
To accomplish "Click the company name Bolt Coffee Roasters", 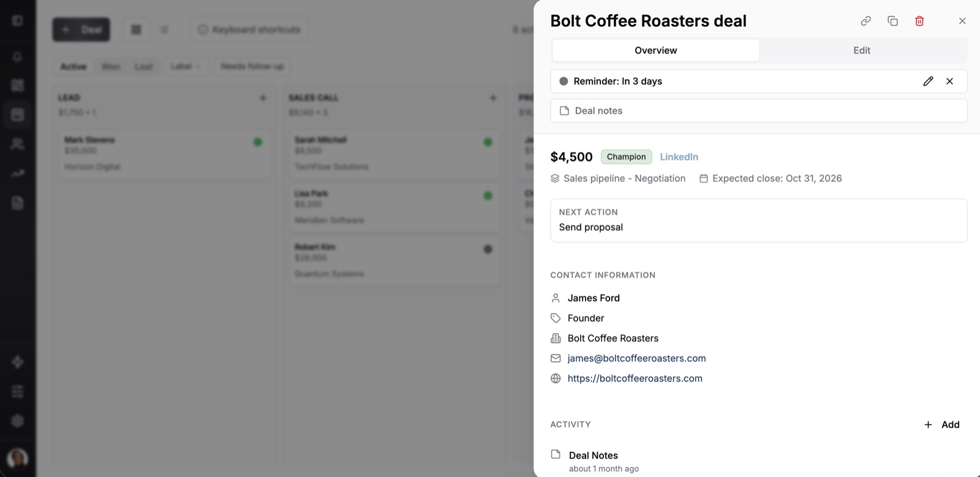I will coord(612,338).
